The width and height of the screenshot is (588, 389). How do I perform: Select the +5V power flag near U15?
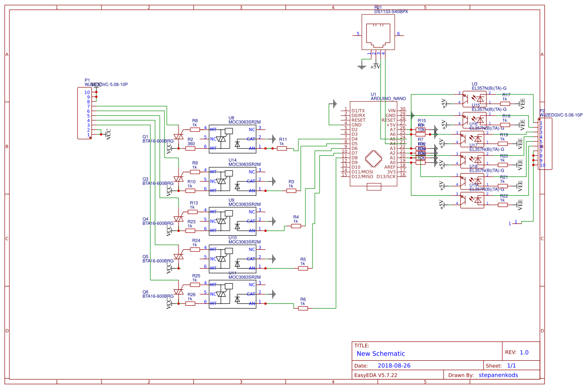(445, 125)
